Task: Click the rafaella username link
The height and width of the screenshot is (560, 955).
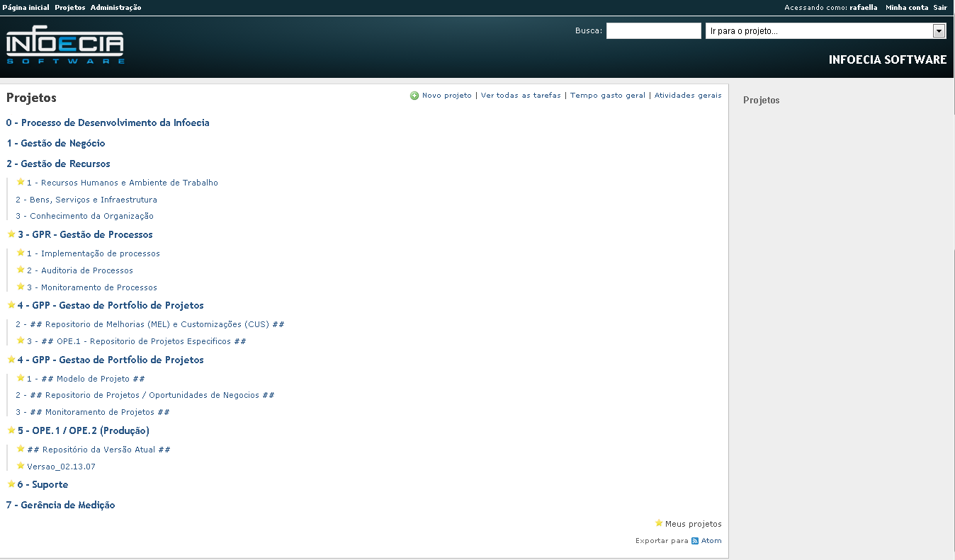Action: (x=864, y=7)
